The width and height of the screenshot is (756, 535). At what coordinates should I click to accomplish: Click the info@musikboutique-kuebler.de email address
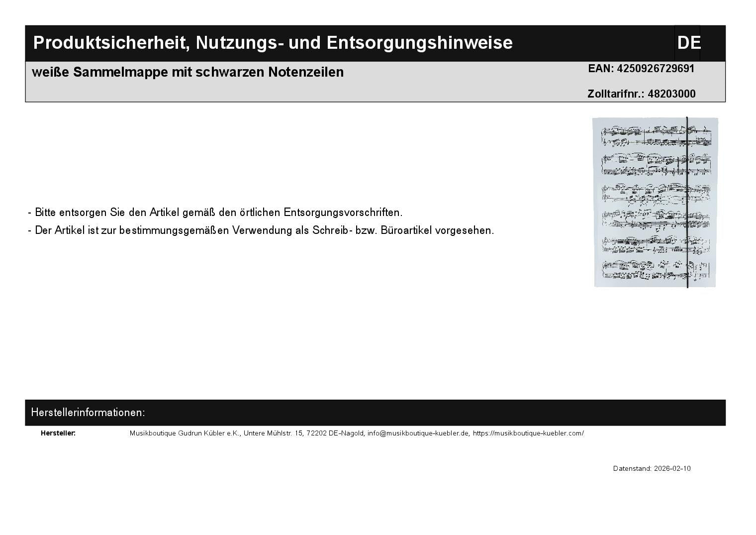[418, 433]
